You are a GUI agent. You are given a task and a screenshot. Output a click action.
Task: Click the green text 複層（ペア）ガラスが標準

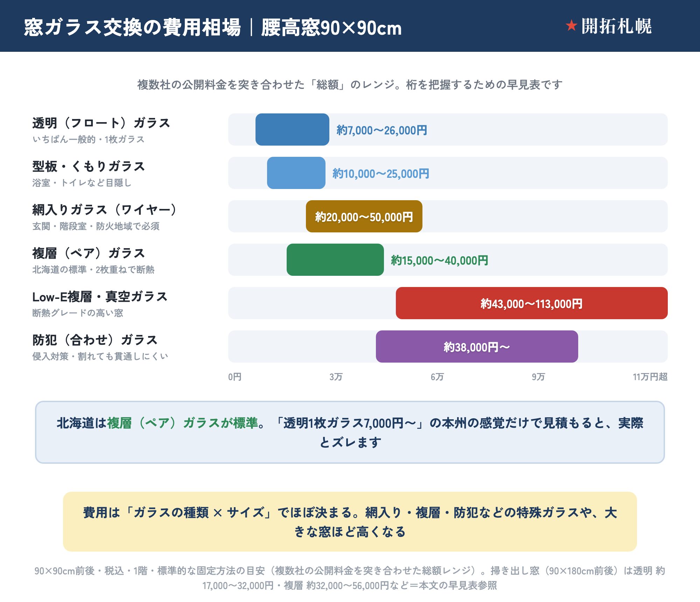182,423
